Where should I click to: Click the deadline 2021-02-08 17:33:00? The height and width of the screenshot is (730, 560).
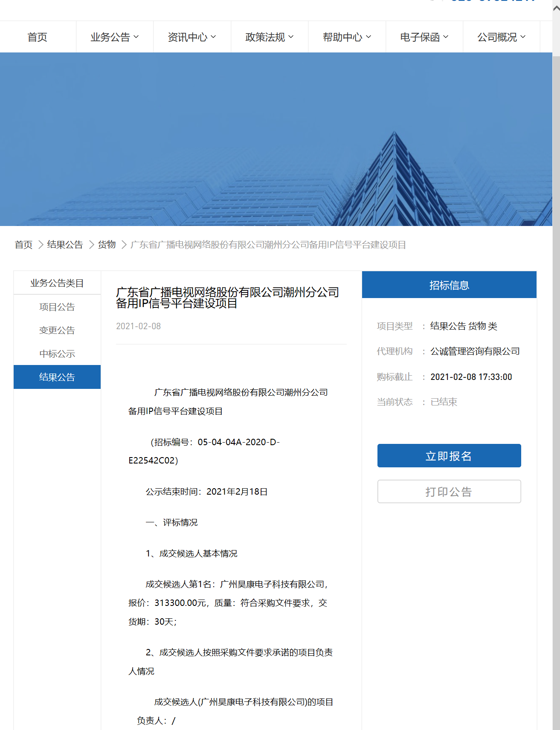(471, 377)
